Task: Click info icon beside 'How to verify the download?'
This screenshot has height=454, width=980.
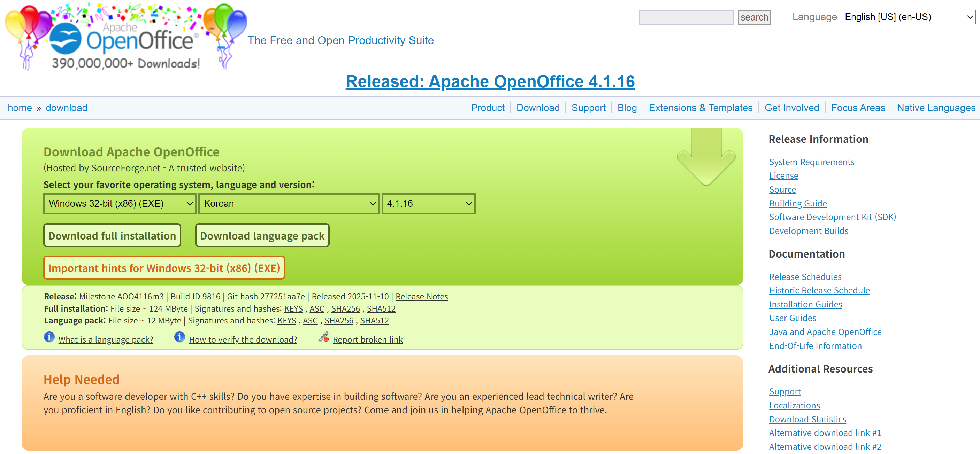Action: [179, 337]
